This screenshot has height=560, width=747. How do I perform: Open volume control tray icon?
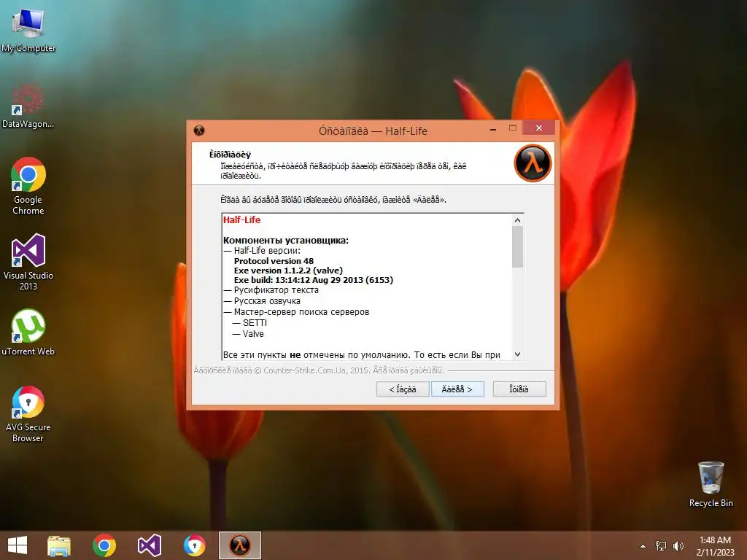coord(678,546)
